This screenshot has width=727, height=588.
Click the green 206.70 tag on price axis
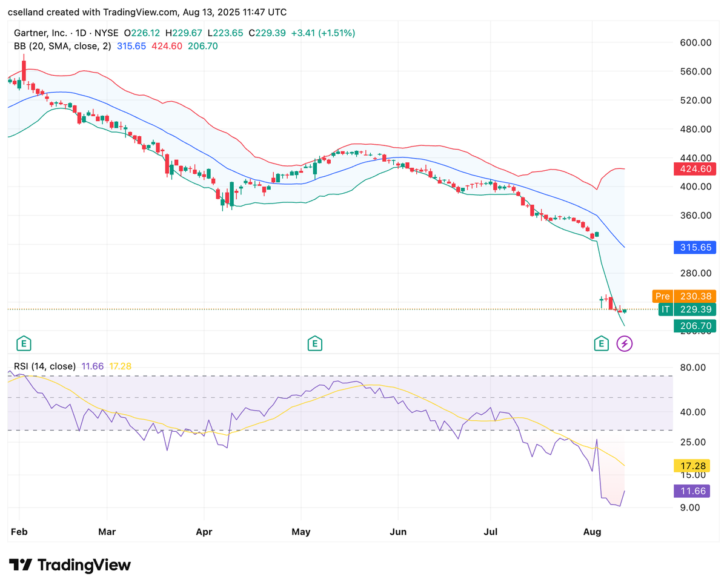coord(694,326)
